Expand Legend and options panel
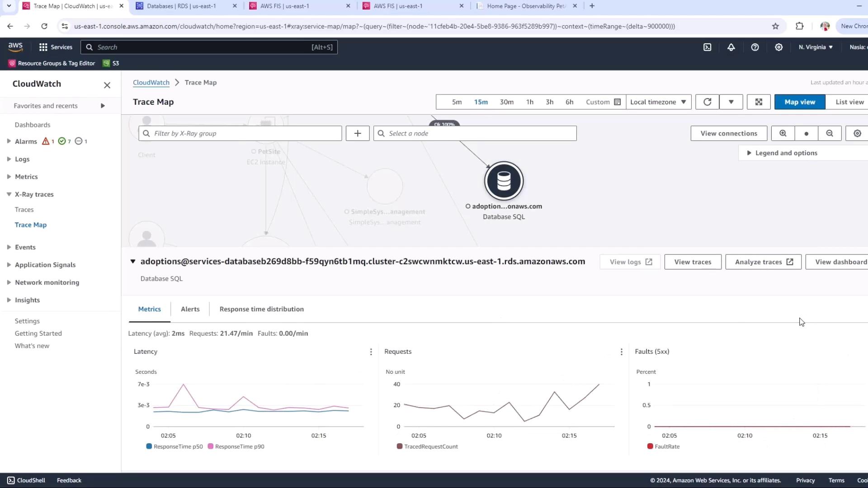868x488 pixels. [x=786, y=153]
